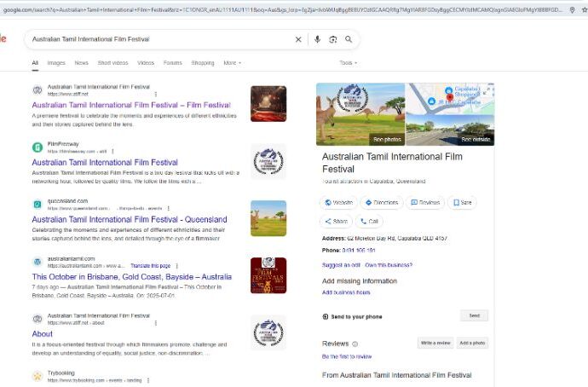588x387 pixels.
Task: Clear the search box with X icon
Action: 298,39
